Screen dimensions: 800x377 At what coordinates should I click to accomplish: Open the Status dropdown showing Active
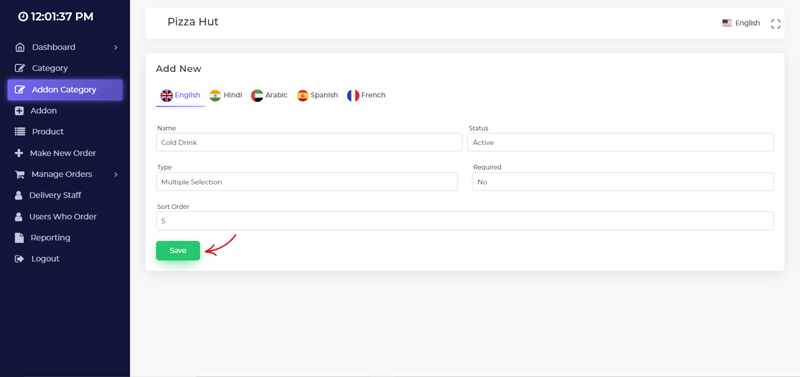(x=620, y=142)
